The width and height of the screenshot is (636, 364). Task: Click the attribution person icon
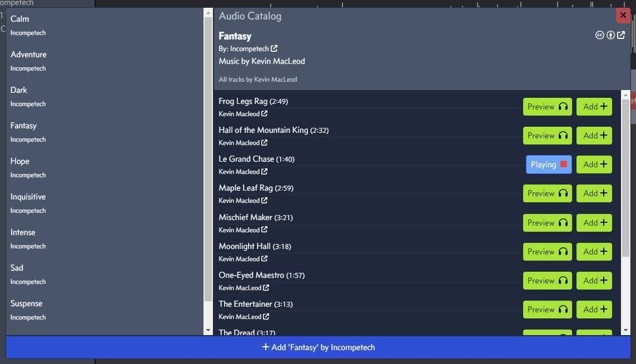pyautogui.click(x=610, y=35)
